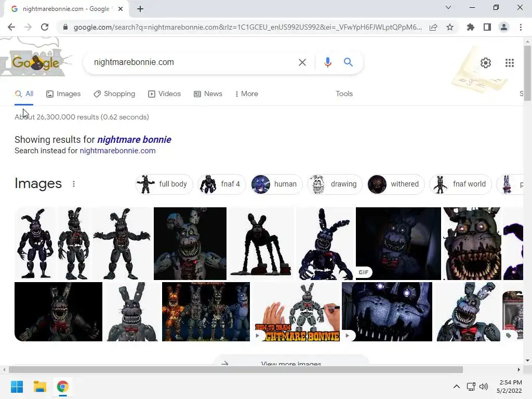
Task: Open File Explorer from the taskbar
Action: 39,387
